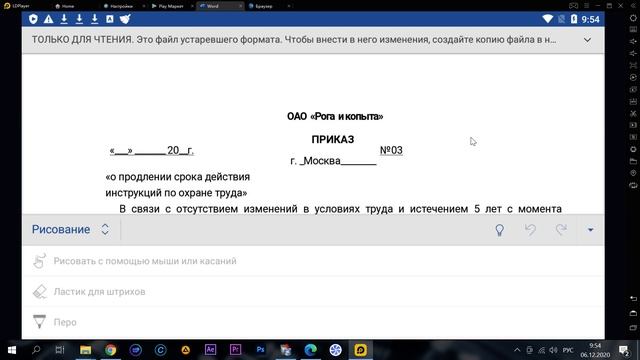Switch to the Браузер tab
Image resolution: width=640 pixels, height=360 pixels.
pos(264,6)
